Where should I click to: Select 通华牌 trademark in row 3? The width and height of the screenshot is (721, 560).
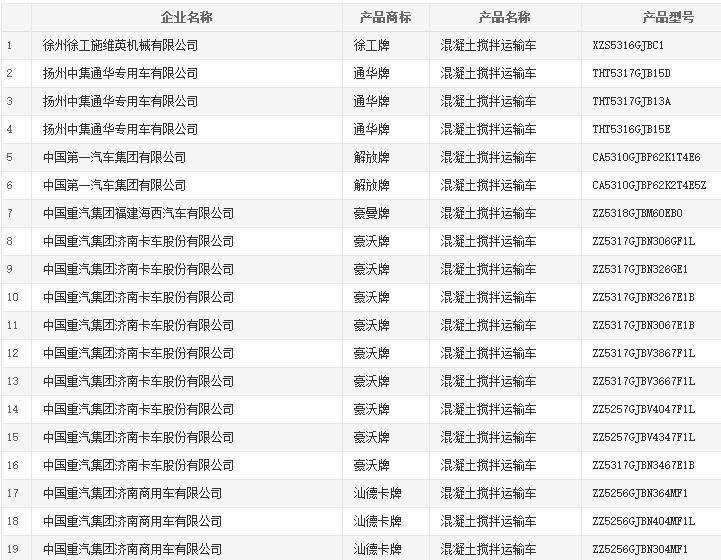pos(372,101)
